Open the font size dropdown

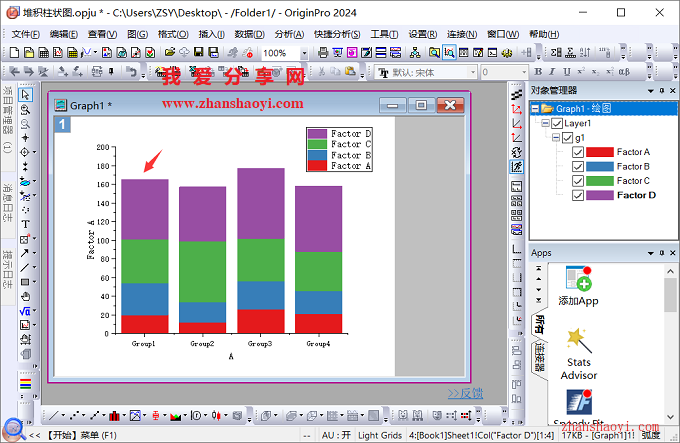(524, 72)
